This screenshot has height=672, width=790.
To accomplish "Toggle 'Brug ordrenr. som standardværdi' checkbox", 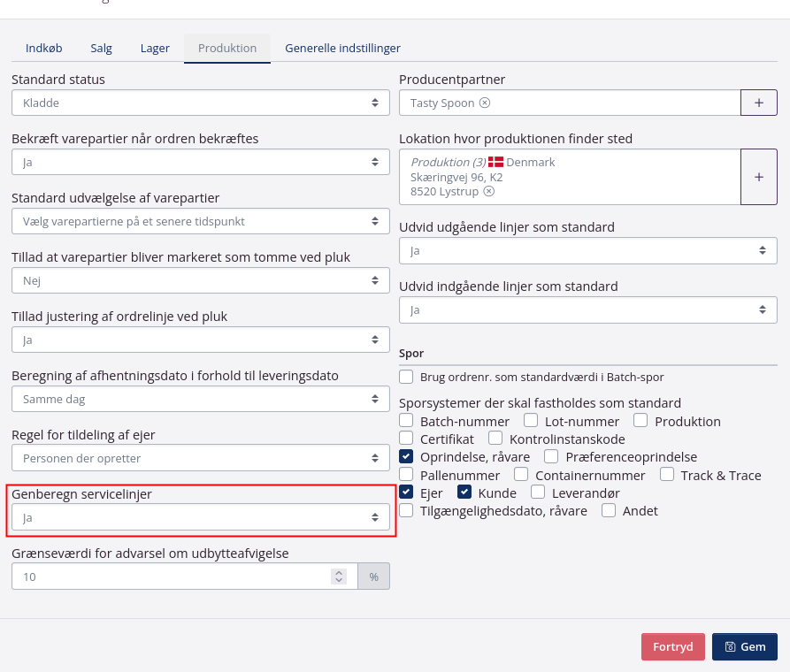I will [x=406, y=377].
